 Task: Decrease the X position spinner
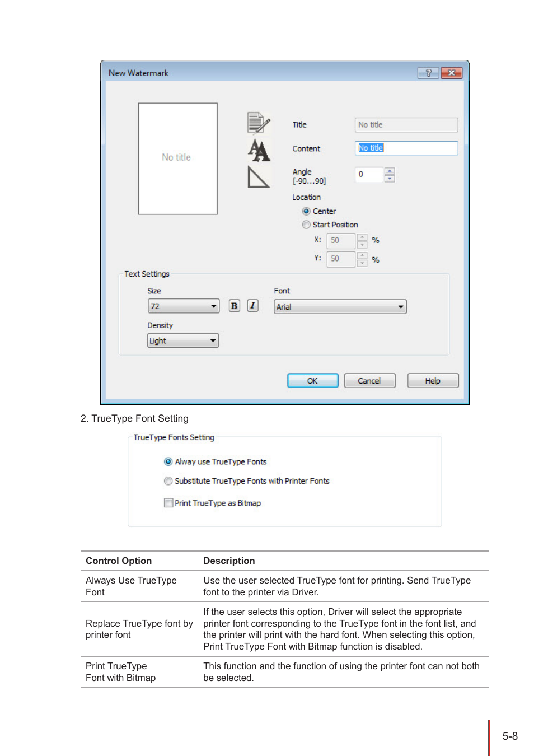pyautogui.click(x=362, y=245)
